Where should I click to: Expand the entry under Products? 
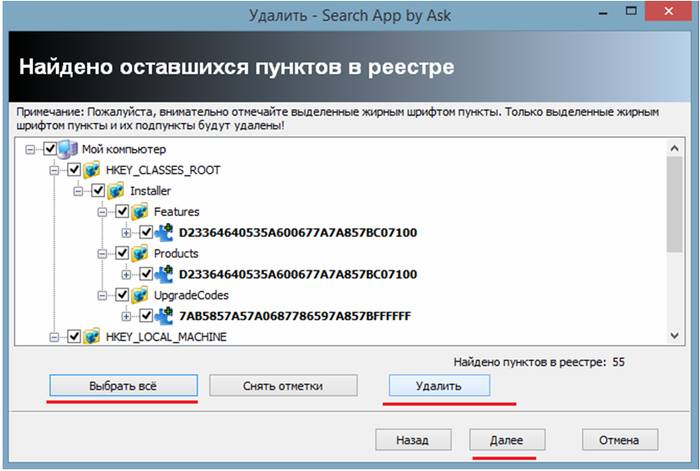coord(128,275)
